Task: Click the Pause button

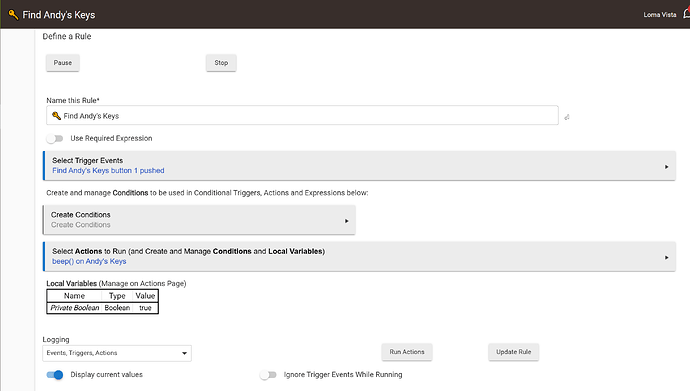Action: (62, 63)
